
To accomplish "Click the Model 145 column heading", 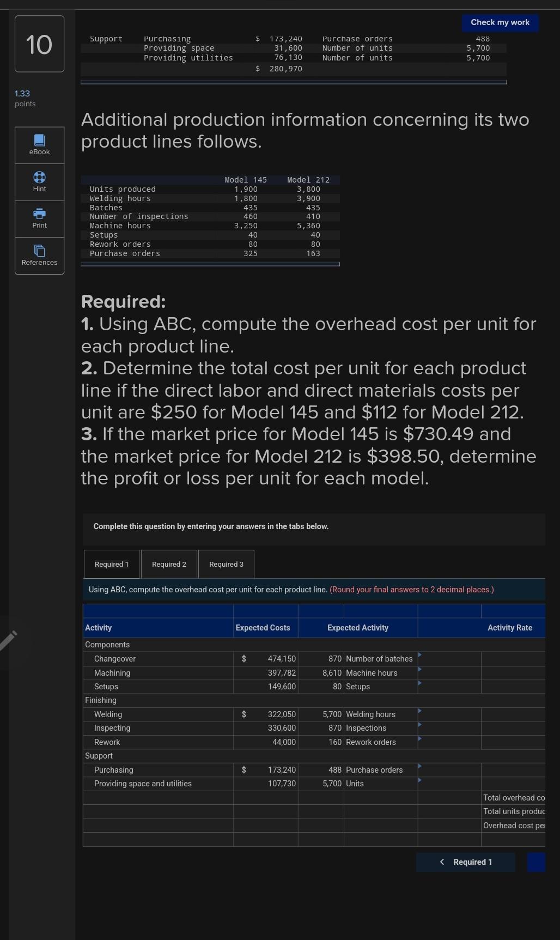I will 246,180.
